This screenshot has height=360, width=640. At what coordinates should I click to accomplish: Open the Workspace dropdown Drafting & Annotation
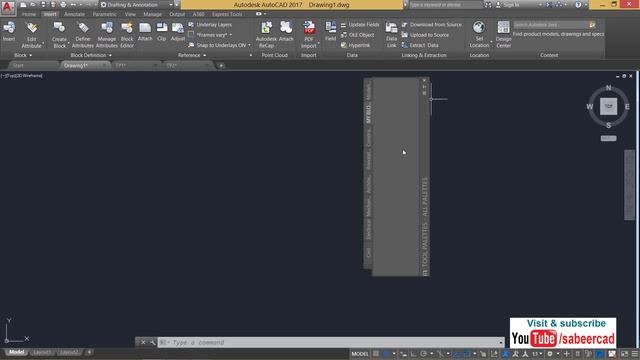[x=136, y=5]
